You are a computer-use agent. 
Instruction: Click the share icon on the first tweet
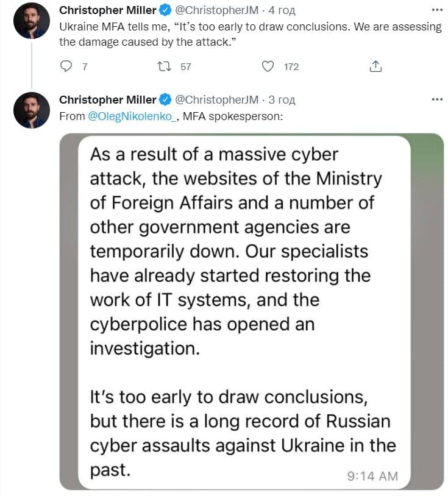pyautogui.click(x=376, y=66)
